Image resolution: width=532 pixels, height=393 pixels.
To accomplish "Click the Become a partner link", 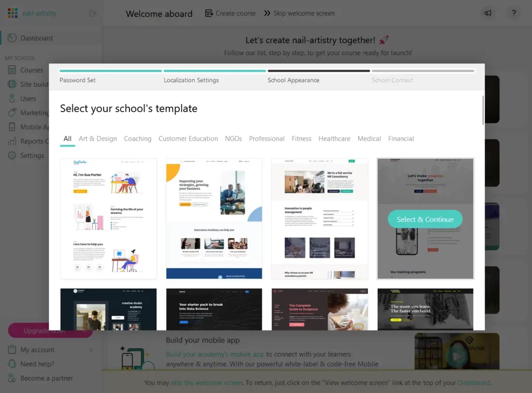I will pyautogui.click(x=46, y=378).
